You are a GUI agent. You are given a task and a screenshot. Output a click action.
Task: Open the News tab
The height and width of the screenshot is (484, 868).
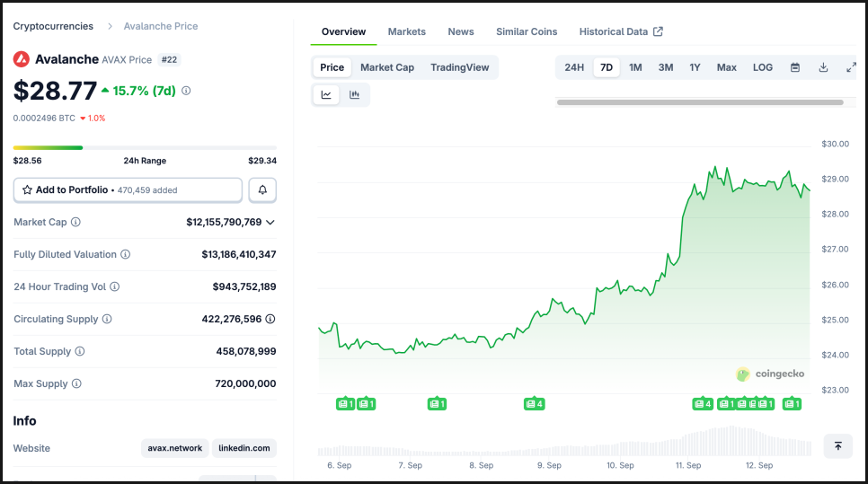(461, 31)
